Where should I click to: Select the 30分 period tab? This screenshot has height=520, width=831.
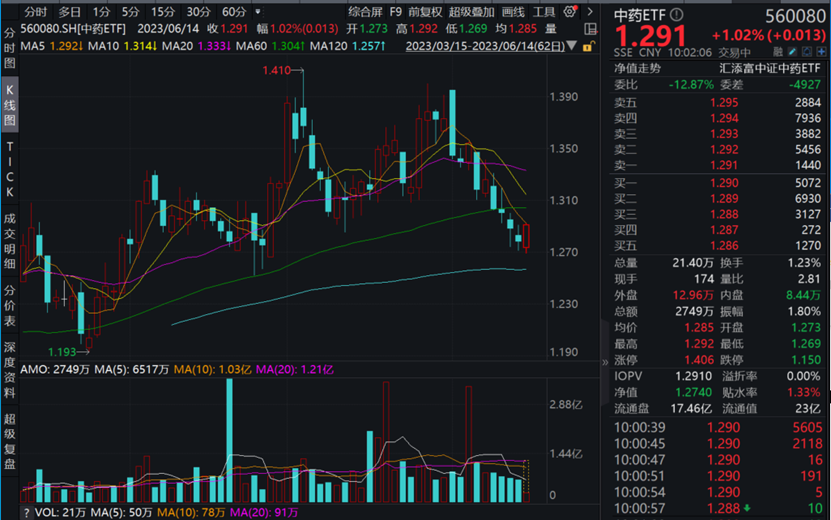[x=198, y=12]
